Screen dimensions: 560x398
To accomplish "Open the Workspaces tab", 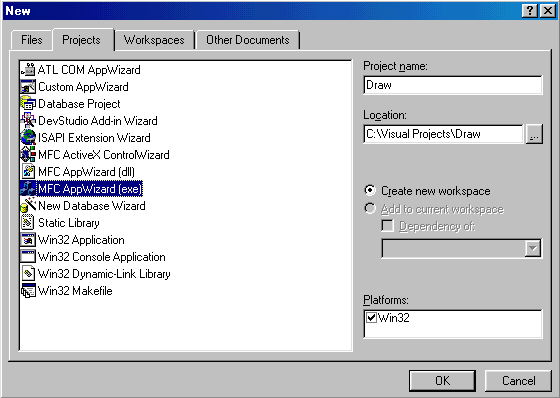I will coord(154,40).
